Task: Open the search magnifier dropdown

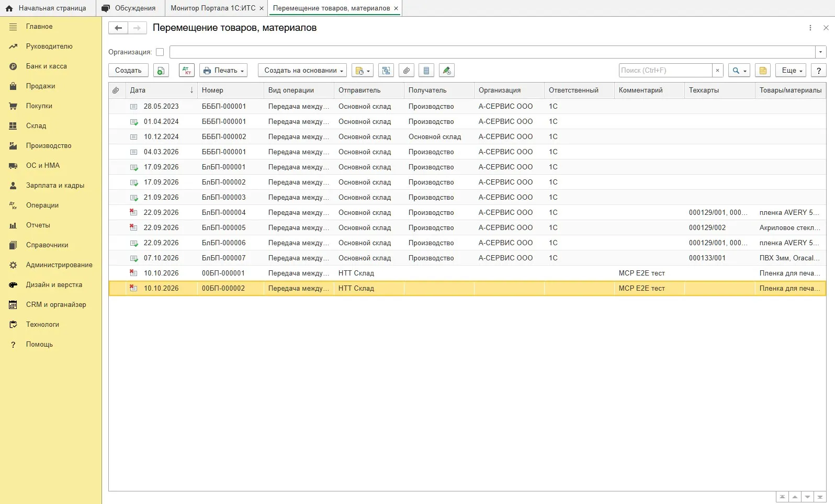Action: click(x=739, y=71)
